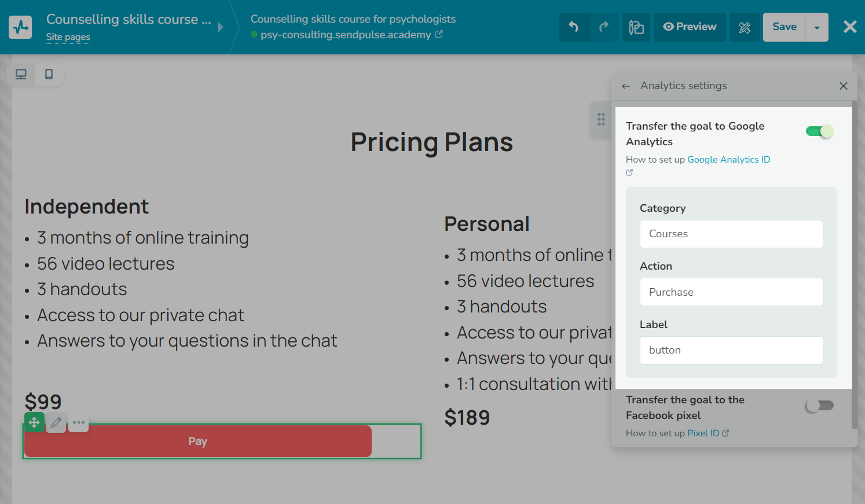Click the design tools icon next to Save
Image resolution: width=865 pixels, height=504 pixels.
point(745,27)
